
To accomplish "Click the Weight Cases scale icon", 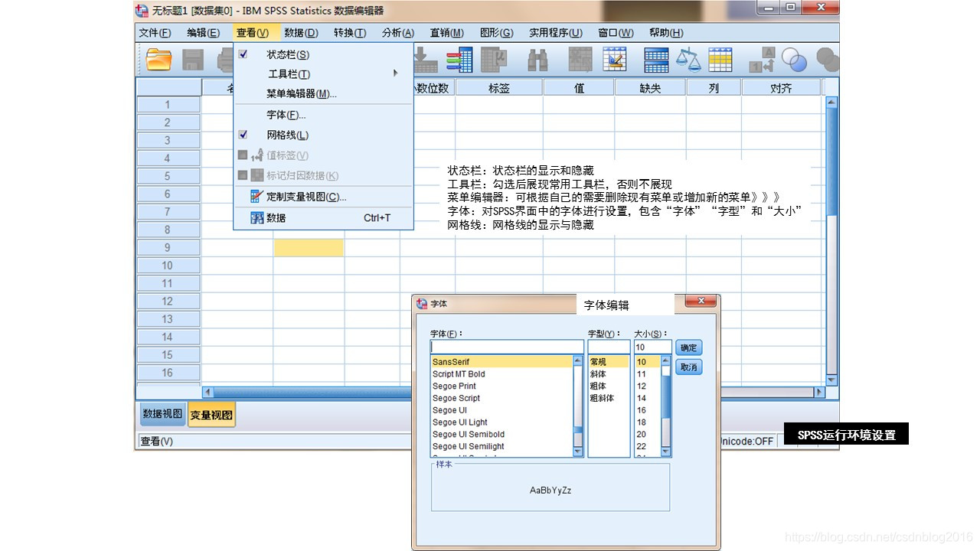I will point(688,60).
